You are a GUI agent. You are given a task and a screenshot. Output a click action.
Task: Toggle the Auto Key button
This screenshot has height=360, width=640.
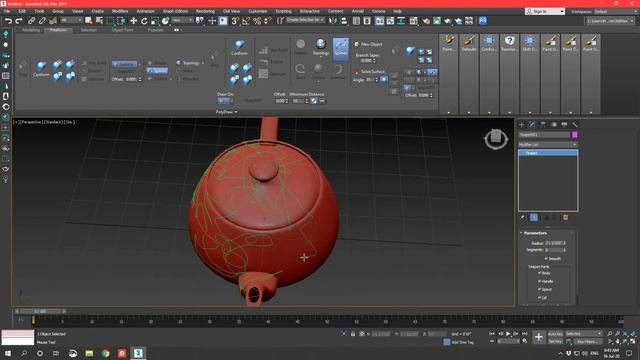point(555,334)
